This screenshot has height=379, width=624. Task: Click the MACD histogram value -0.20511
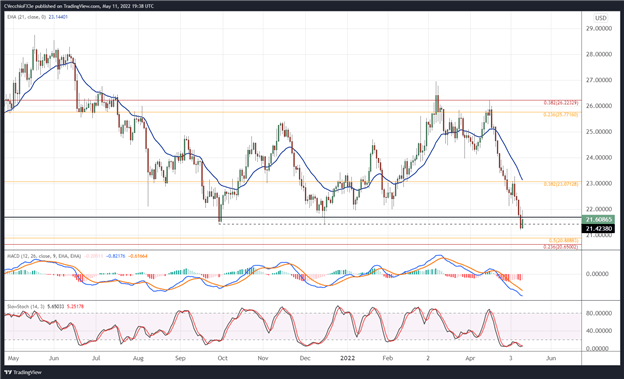pos(94,256)
